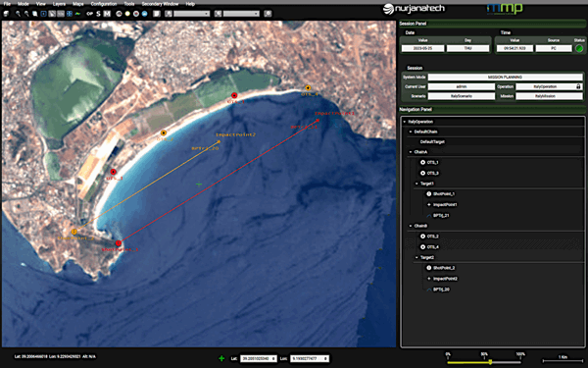
Task: Collapse the ChainA tree node
Action: tap(411, 152)
